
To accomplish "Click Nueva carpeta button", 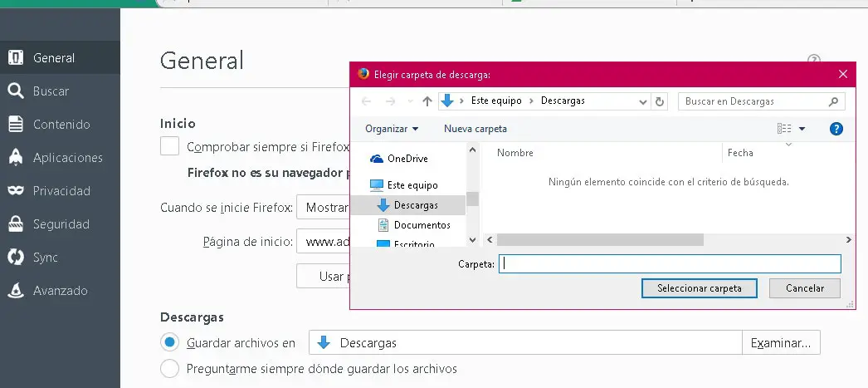I will 475,129.
